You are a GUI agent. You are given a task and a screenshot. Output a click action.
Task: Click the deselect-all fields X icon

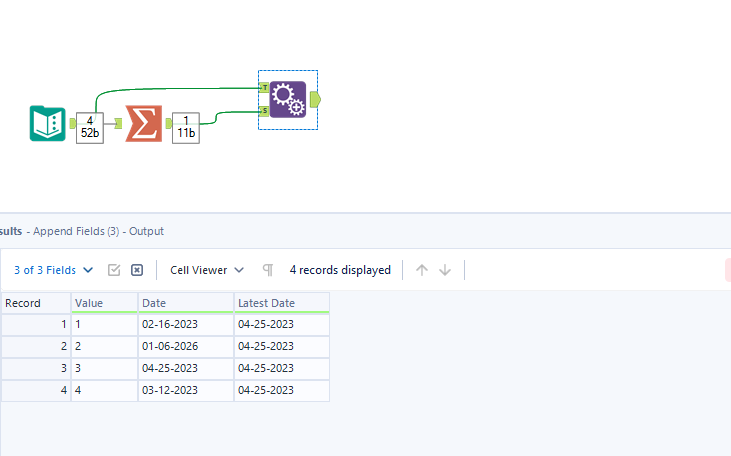coord(137,270)
